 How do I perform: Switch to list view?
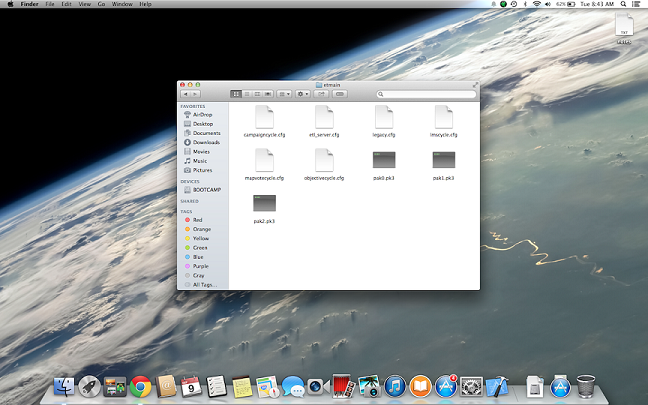point(247,94)
